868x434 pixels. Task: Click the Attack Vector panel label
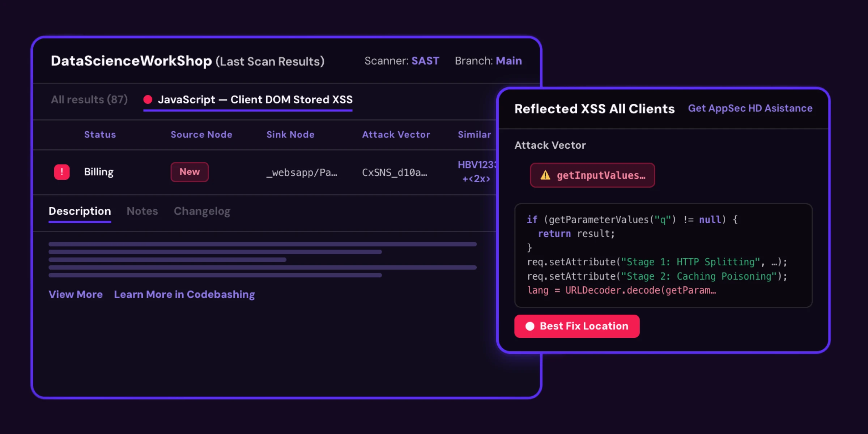click(550, 145)
